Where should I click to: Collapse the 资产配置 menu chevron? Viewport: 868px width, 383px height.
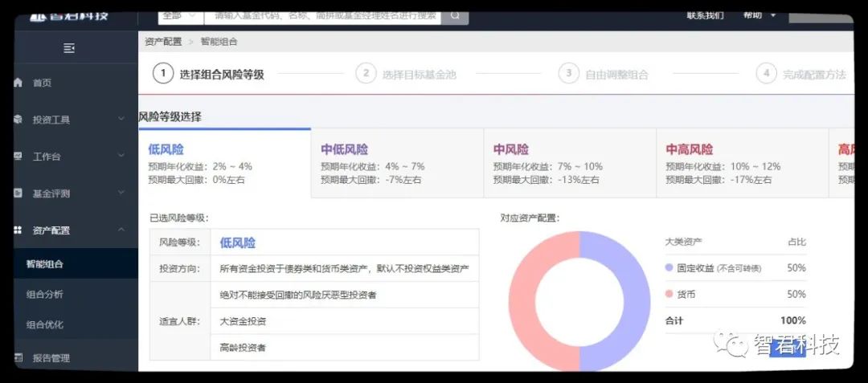point(121,230)
